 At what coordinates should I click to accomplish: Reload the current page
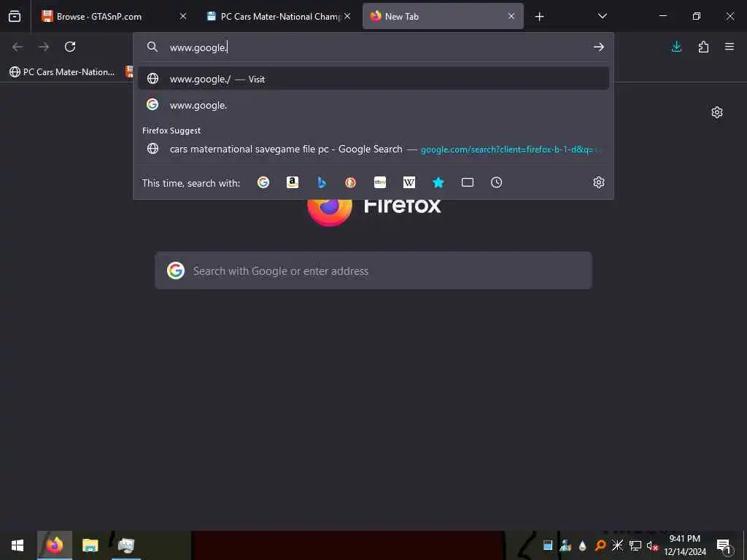click(x=70, y=47)
